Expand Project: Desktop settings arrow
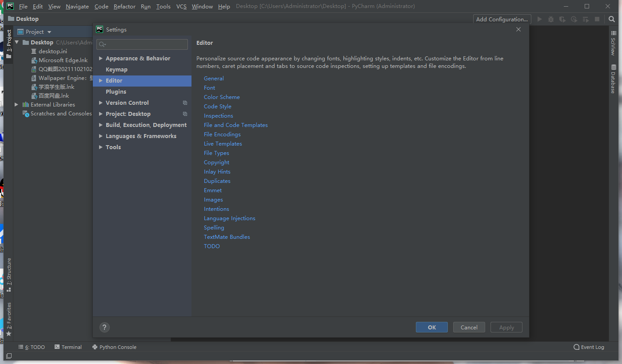622x364 pixels. coord(101,114)
